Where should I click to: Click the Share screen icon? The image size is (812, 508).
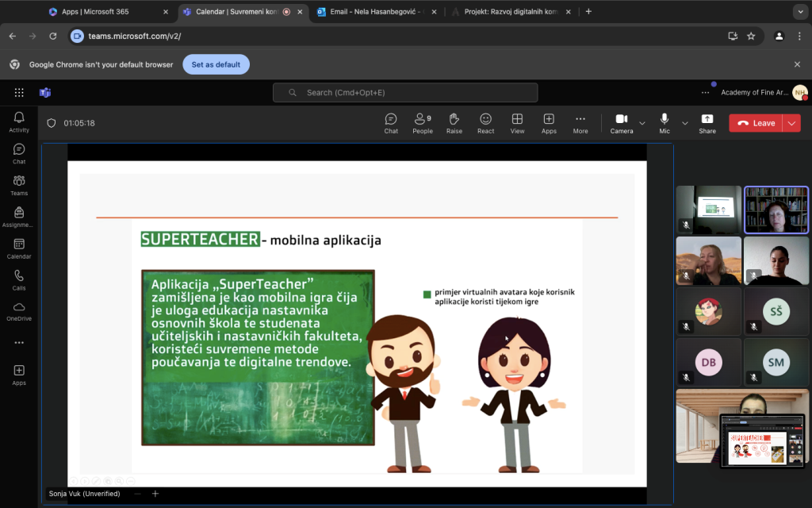[x=707, y=122]
